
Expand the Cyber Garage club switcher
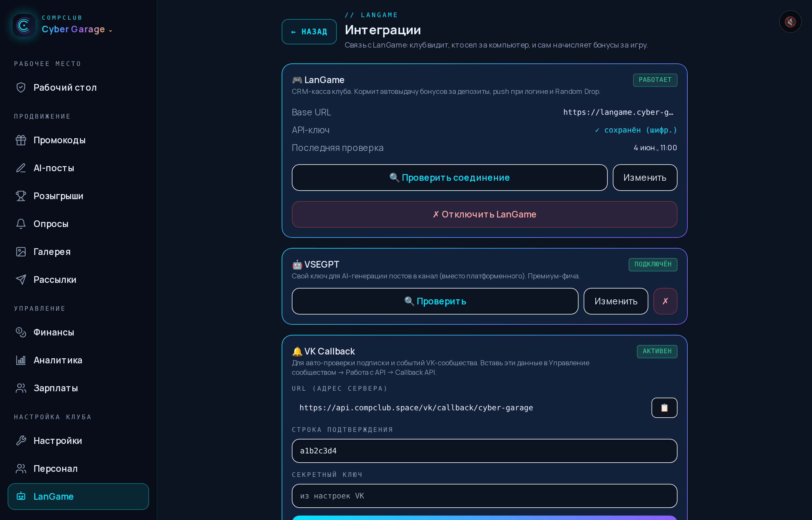pyautogui.click(x=77, y=29)
